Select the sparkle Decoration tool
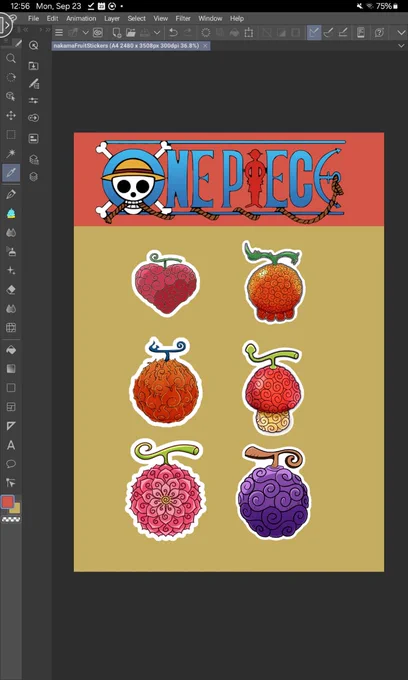Screen dimensions: 408x680 click(x=11, y=271)
